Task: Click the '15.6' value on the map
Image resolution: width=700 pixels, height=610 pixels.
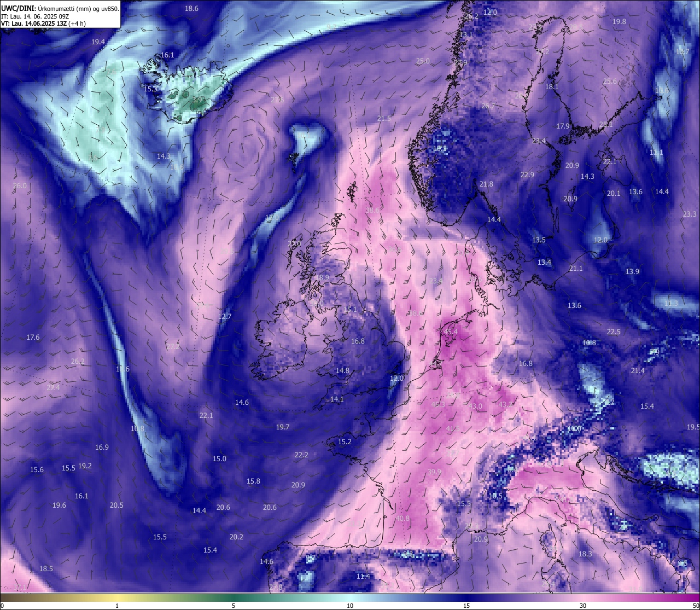Action: tap(37, 470)
